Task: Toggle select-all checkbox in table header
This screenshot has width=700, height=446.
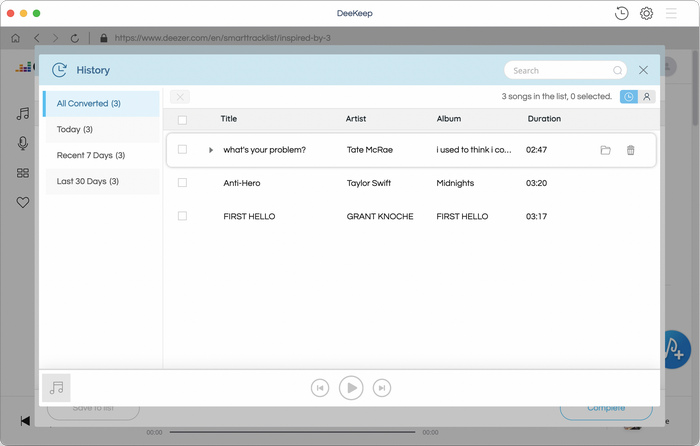Action: click(x=182, y=120)
